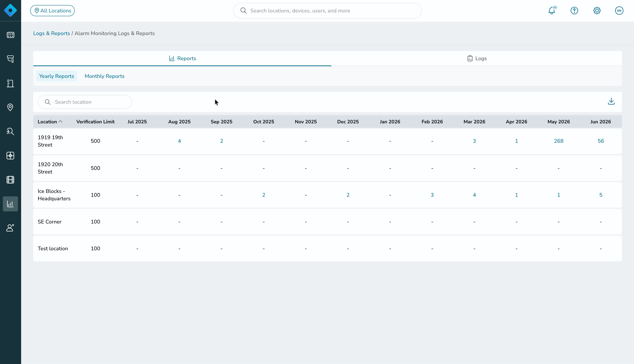This screenshot has width=634, height=364.
Task: Open the settings gear icon
Action: pos(597,11)
